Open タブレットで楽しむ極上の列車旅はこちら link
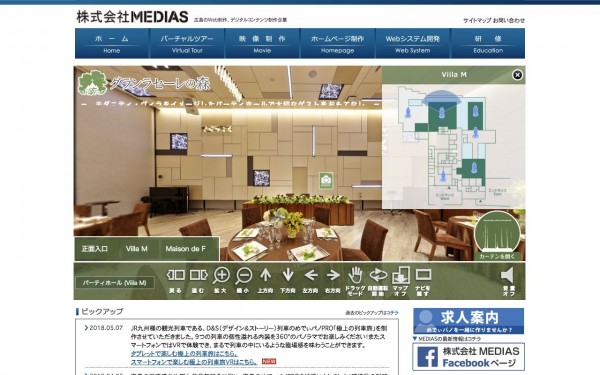600x375 pixels. (x=184, y=353)
